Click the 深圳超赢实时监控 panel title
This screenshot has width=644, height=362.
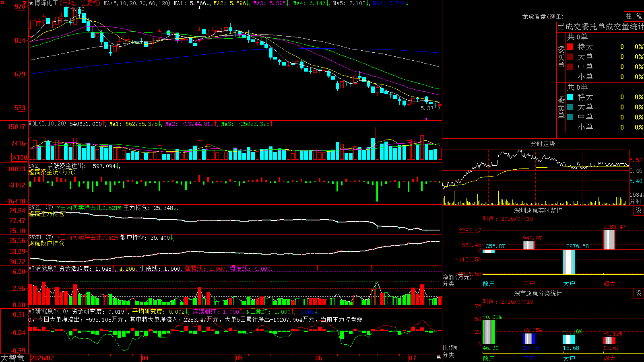point(538,210)
